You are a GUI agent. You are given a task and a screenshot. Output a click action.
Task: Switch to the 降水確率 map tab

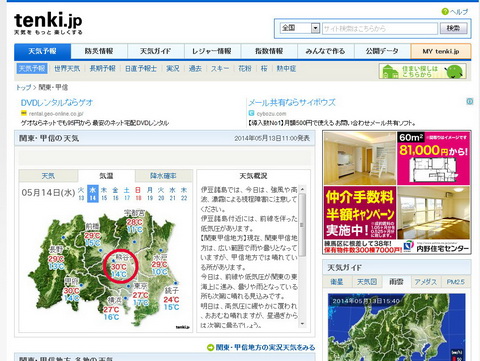[163, 176]
